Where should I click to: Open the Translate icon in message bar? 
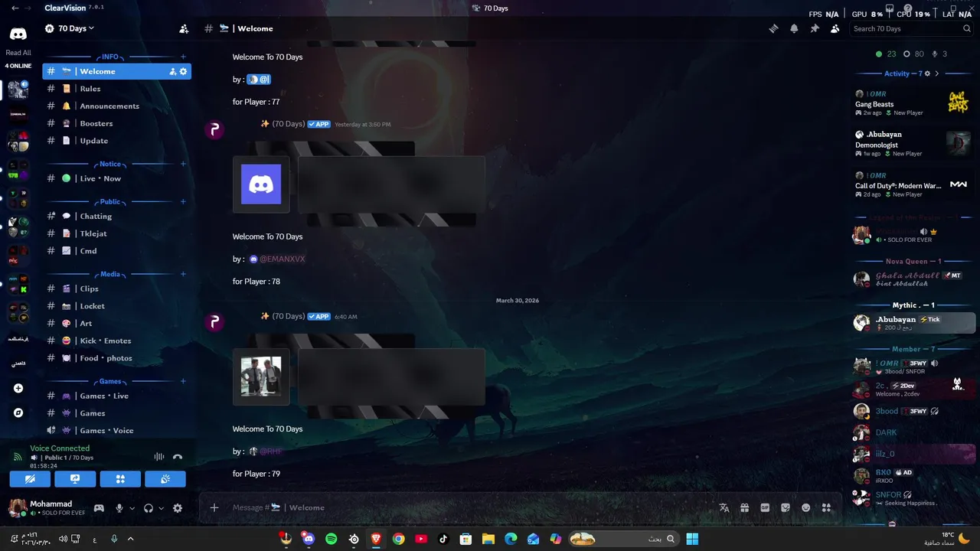click(724, 507)
